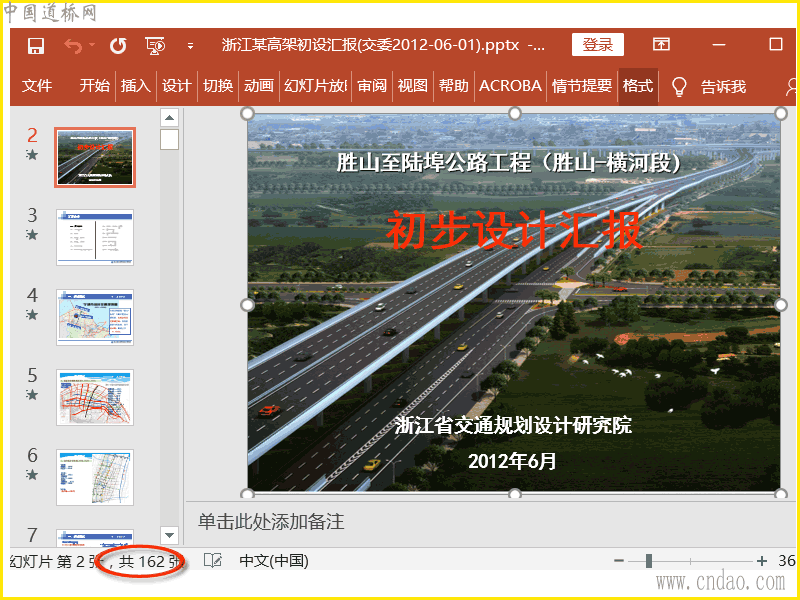800x600 pixels.
Task: Select slide 2 thumbnail
Action: (95, 157)
